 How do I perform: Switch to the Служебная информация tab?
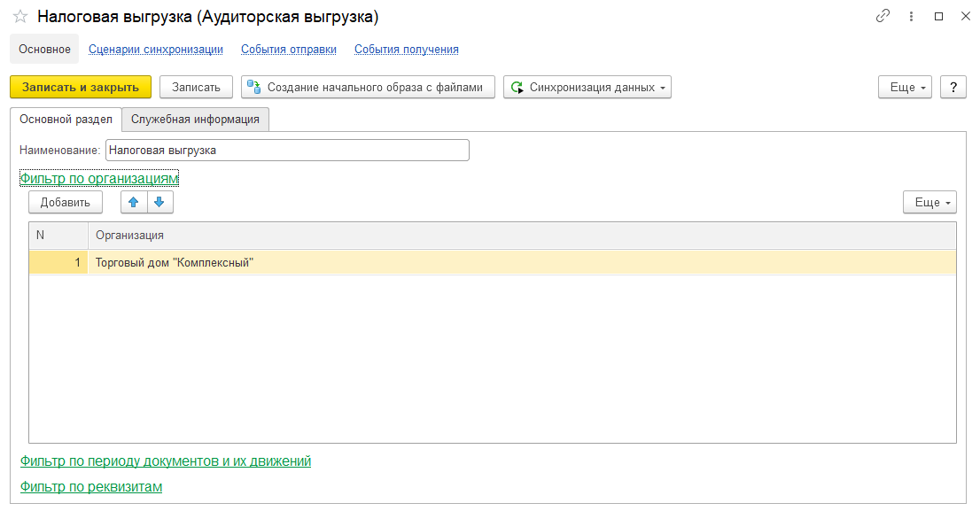coord(194,119)
